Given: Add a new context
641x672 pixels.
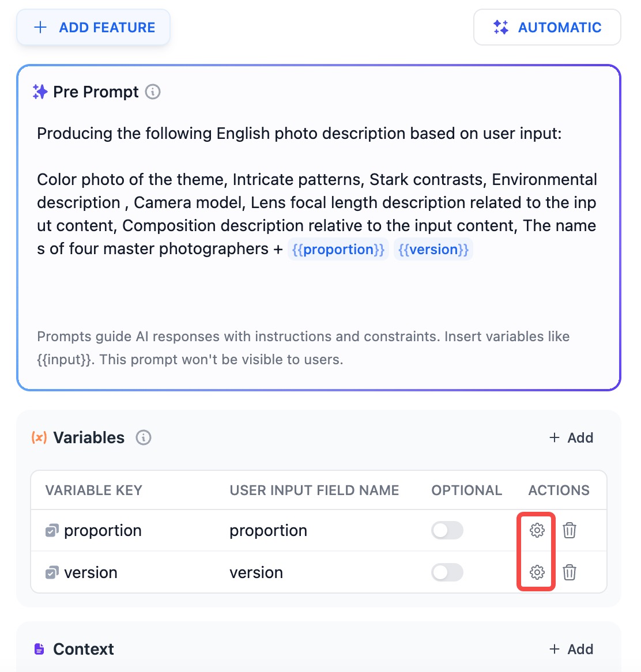Looking at the screenshot, I should (571, 649).
